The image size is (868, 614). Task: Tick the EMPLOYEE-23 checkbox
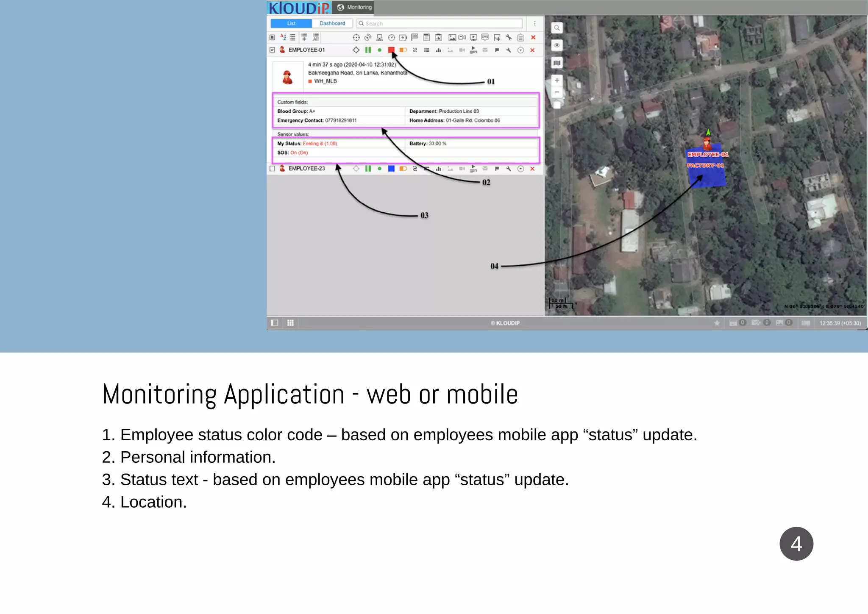pos(272,169)
